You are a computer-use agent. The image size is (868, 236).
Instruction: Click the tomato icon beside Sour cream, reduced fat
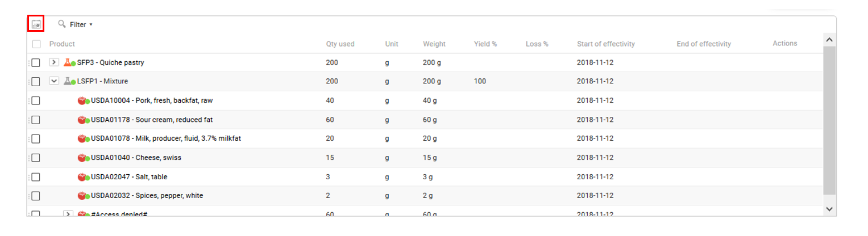[82, 120]
